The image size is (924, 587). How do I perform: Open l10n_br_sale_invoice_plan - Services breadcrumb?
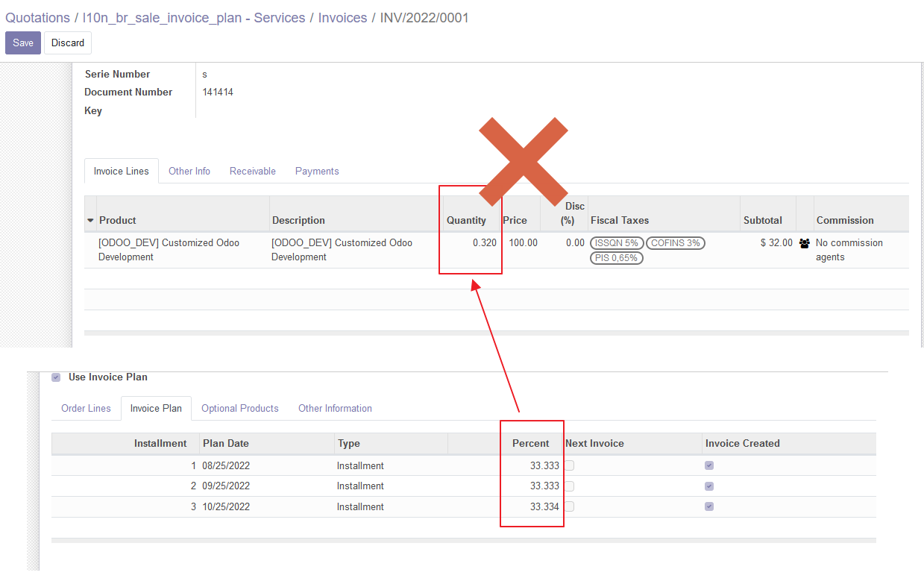coord(194,18)
